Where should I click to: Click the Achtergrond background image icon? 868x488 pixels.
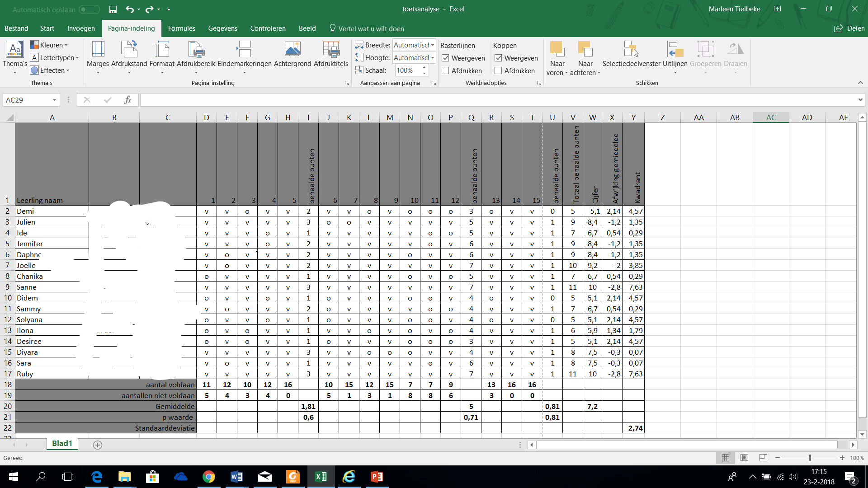(292, 50)
